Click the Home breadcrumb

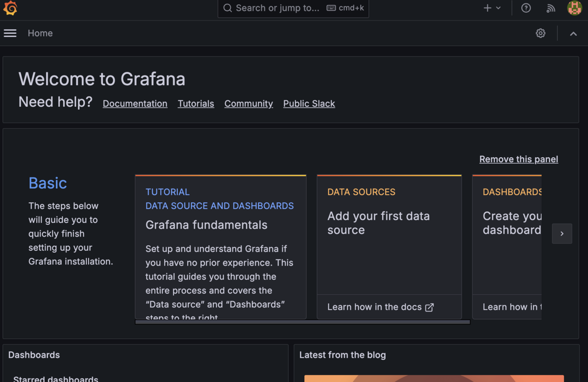pyautogui.click(x=40, y=33)
